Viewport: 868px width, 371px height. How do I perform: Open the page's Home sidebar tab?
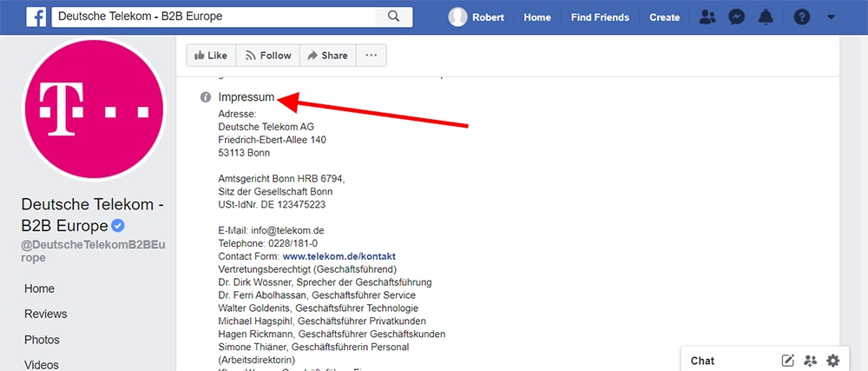[x=39, y=288]
